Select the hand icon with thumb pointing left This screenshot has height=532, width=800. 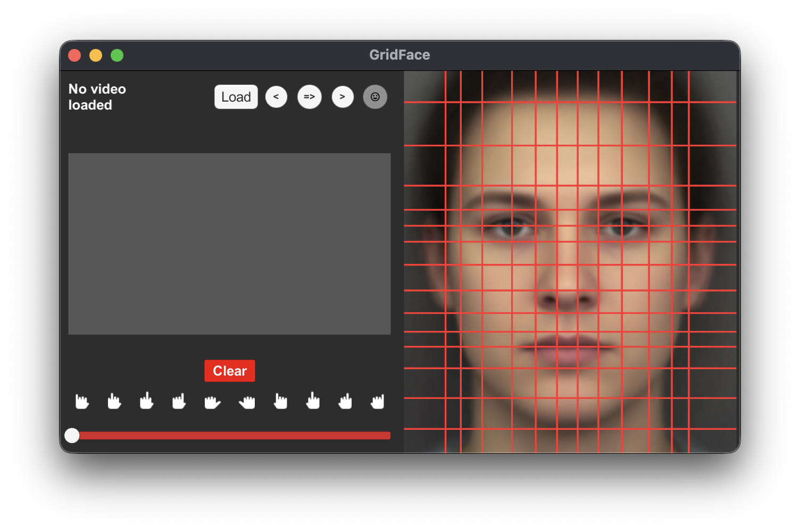tap(247, 402)
